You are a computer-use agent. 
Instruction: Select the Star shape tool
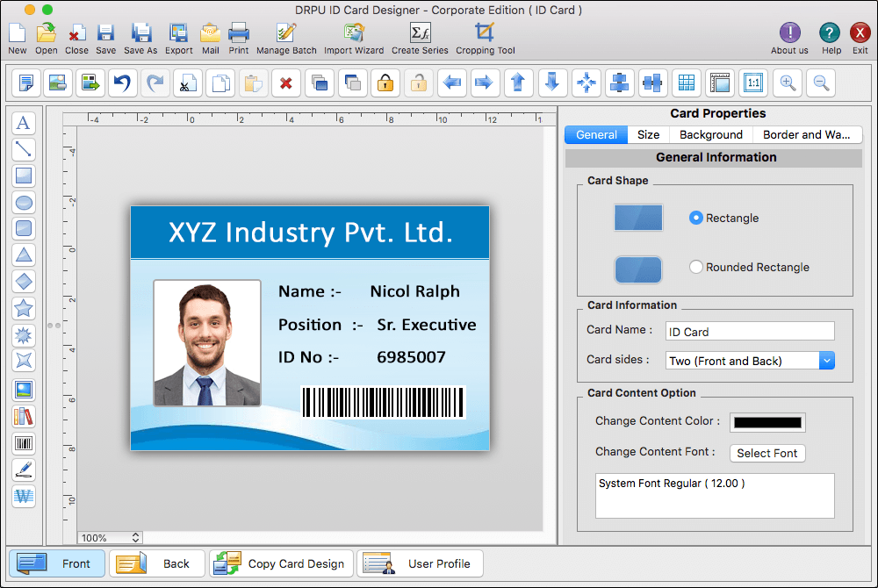[24, 308]
